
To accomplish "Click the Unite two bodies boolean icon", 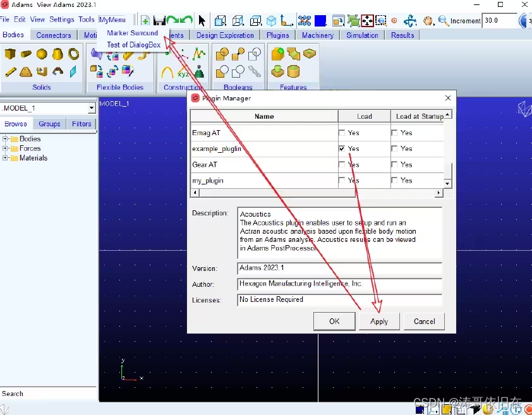I will pyautogui.click(x=222, y=54).
